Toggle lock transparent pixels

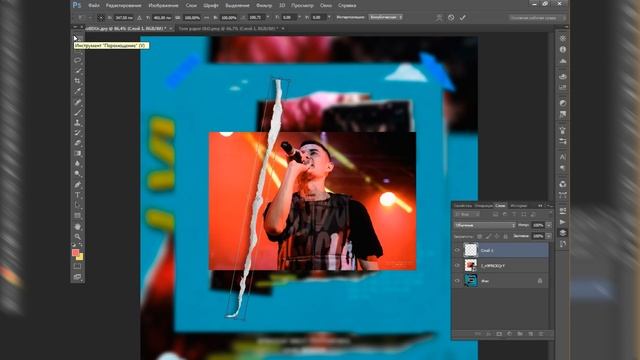coord(480,236)
